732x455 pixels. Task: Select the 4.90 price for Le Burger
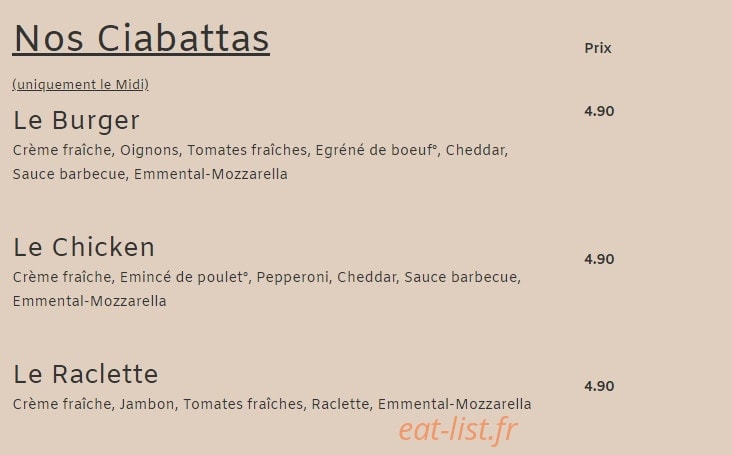(599, 111)
